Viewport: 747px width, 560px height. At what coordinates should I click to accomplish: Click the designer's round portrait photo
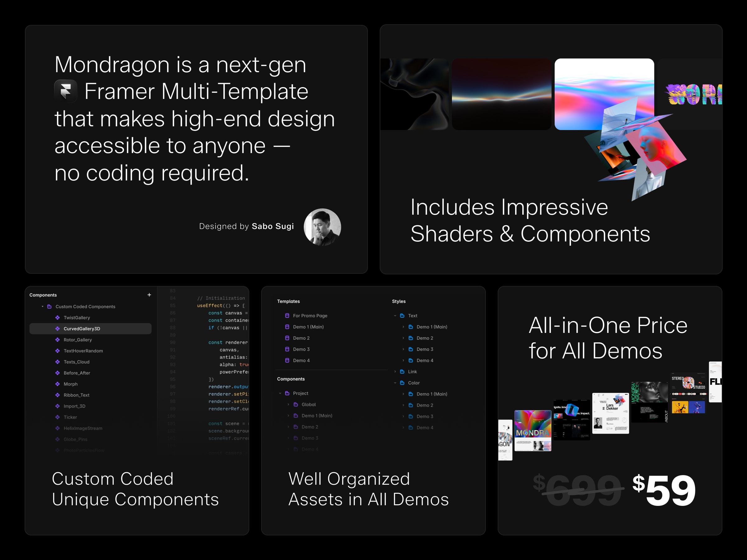(x=322, y=227)
